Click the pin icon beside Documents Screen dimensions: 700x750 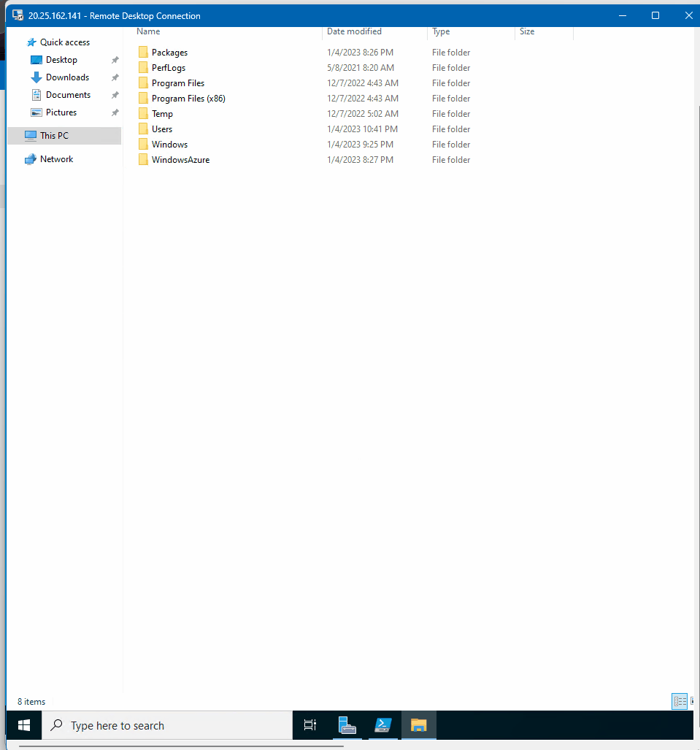[x=115, y=95]
